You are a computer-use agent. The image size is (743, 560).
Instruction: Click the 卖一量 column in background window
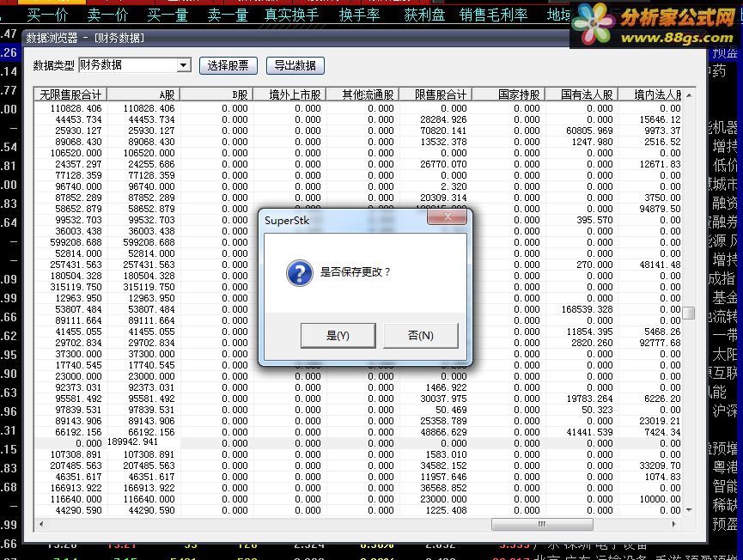(x=228, y=15)
